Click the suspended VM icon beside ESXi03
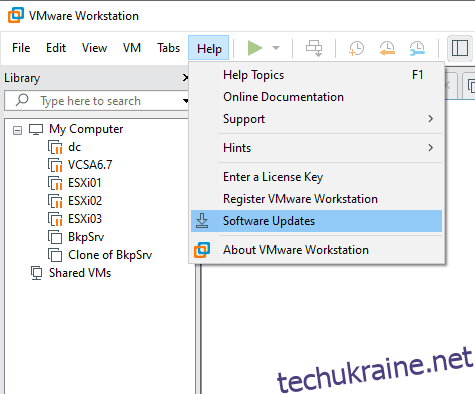 (x=55, y=219)
